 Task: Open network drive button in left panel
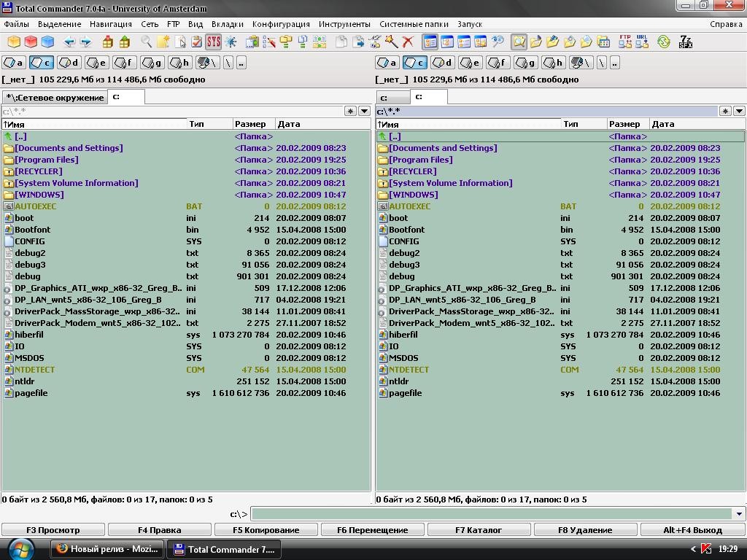coord(208,63)
